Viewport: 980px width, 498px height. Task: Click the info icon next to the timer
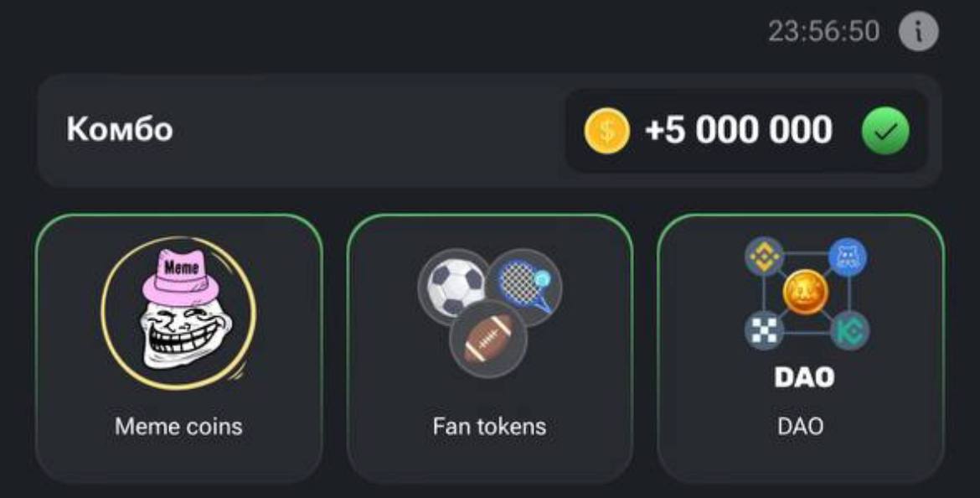coord(918,32)
